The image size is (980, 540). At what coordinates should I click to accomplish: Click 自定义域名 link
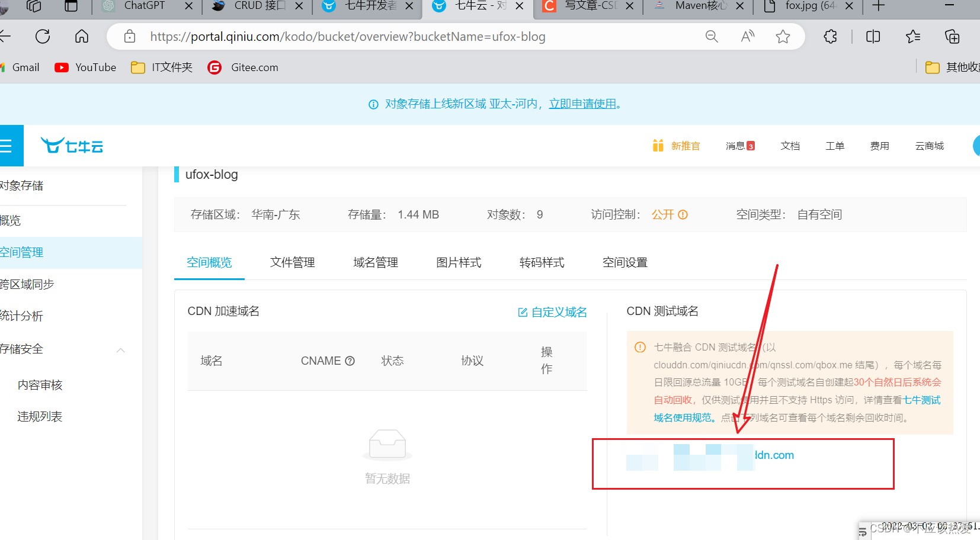point(553,312)
